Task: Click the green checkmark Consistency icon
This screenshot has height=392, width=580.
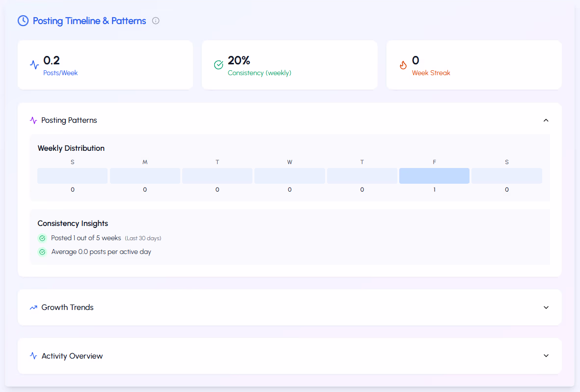Action: (x=219, y=65)
